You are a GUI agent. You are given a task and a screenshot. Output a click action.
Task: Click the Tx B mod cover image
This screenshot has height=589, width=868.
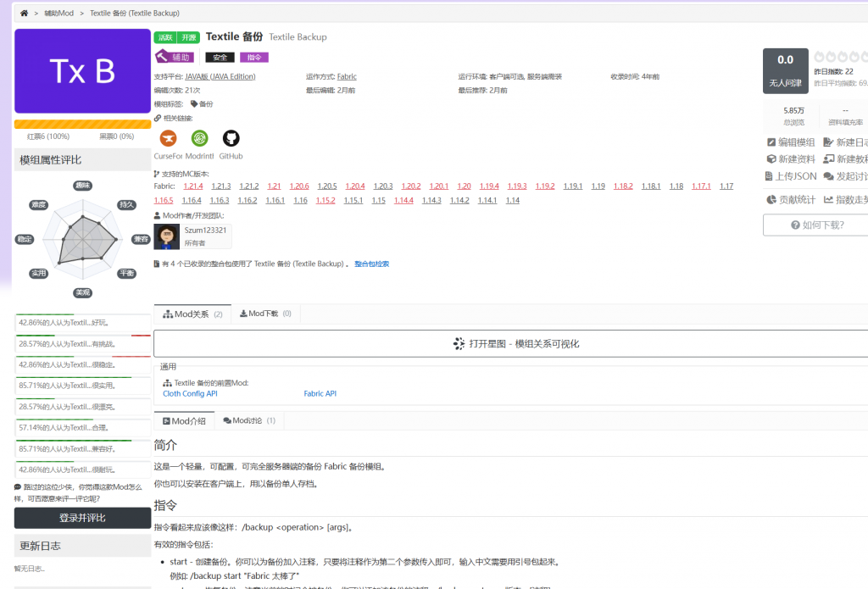(x=82, y=71)
